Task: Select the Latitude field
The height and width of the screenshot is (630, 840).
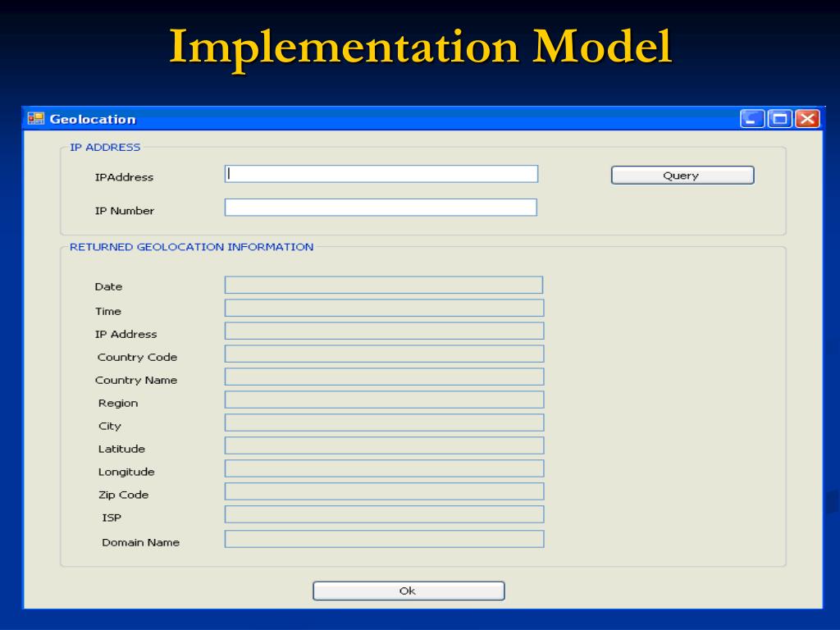Action: tap(384, 445)
